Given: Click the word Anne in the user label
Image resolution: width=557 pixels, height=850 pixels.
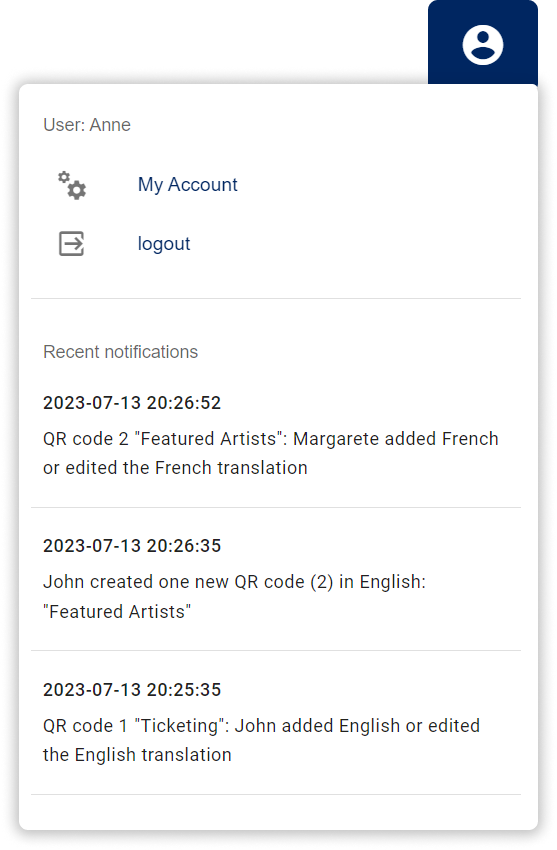Looking at the screenshot, I should point(110,125).
